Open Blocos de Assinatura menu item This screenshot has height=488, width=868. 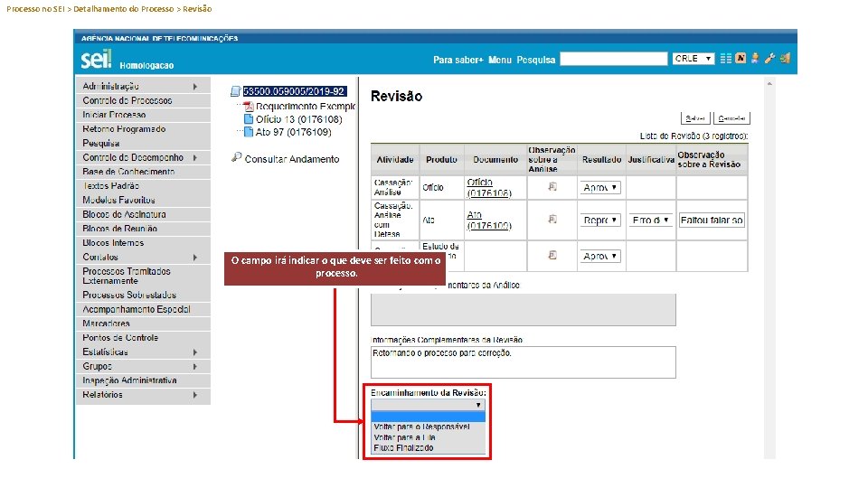point(143,215)
